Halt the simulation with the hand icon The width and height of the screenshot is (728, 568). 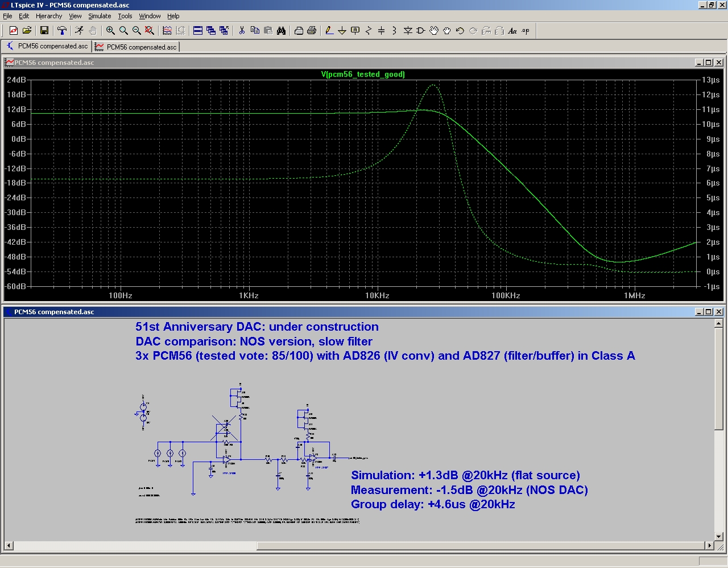click(x=93, y=31)
